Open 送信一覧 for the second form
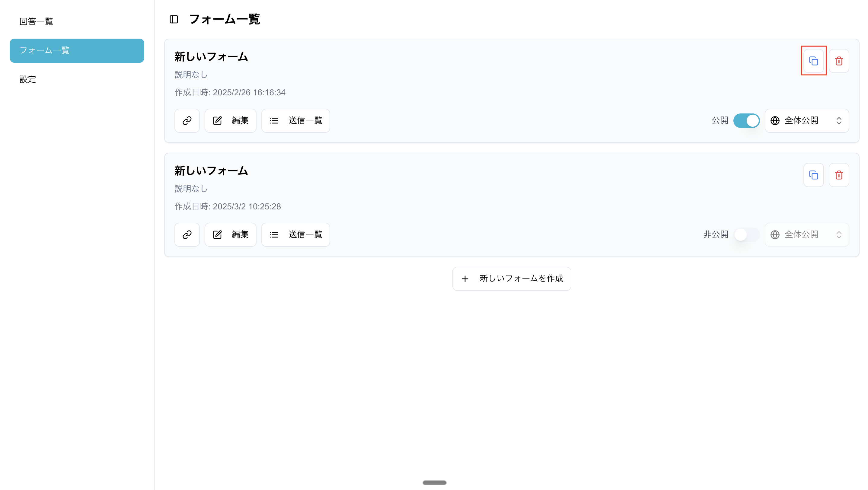The image size is (868, 490). pos(295,235)
